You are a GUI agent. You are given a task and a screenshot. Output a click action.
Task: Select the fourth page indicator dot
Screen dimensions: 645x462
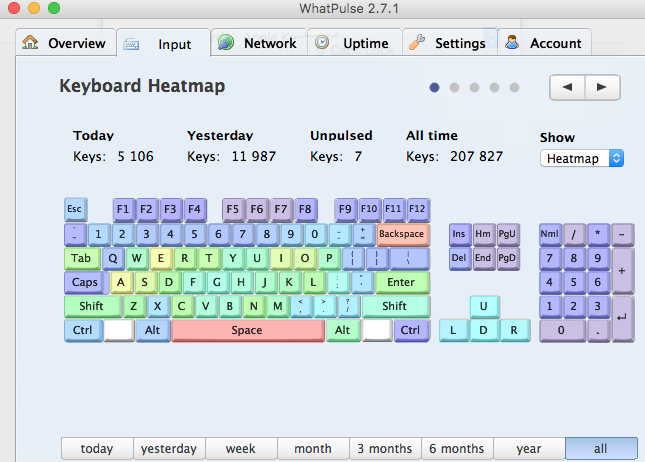pyautogui.click(x=494, y=87)
